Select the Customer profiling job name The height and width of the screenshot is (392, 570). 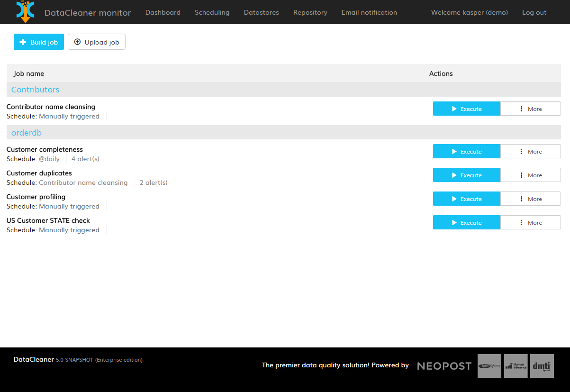36,197
